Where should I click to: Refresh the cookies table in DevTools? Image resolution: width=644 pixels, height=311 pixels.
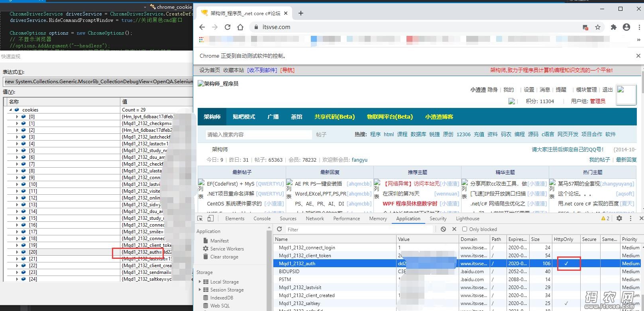(x=279, y=229)
